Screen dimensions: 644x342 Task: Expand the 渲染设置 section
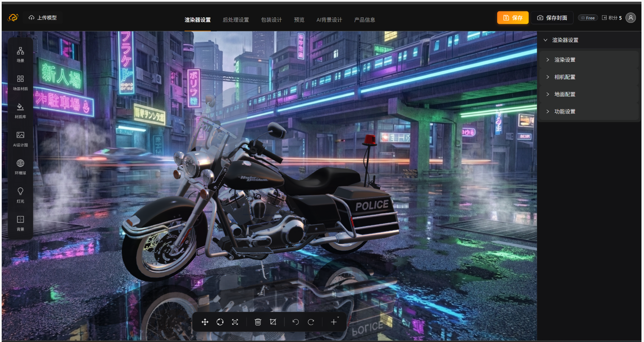(x=564, y=60)
